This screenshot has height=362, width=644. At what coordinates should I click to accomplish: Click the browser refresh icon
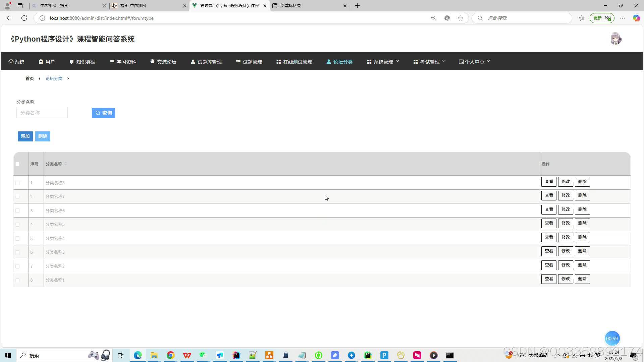(24, 18)
